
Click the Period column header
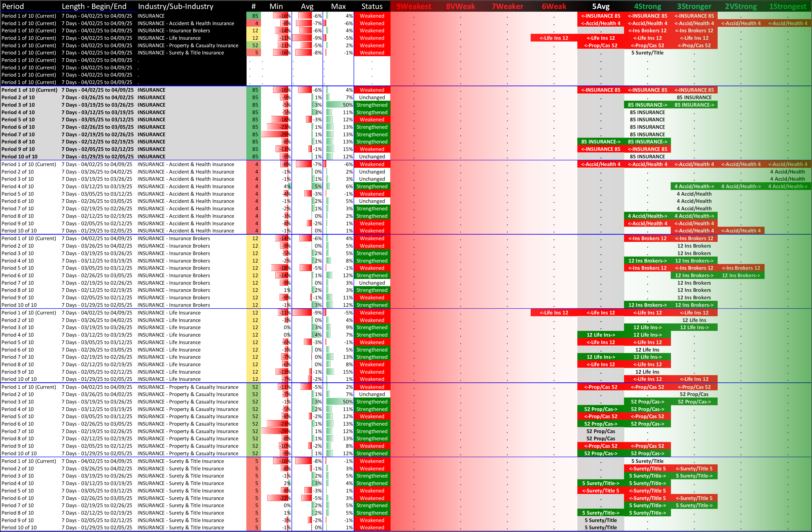point(13,6)
